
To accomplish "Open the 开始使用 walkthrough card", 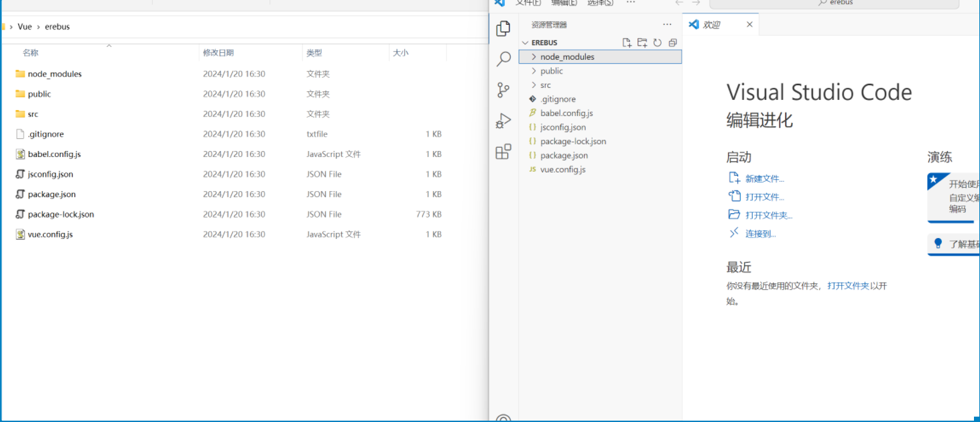I will point(954,197).
